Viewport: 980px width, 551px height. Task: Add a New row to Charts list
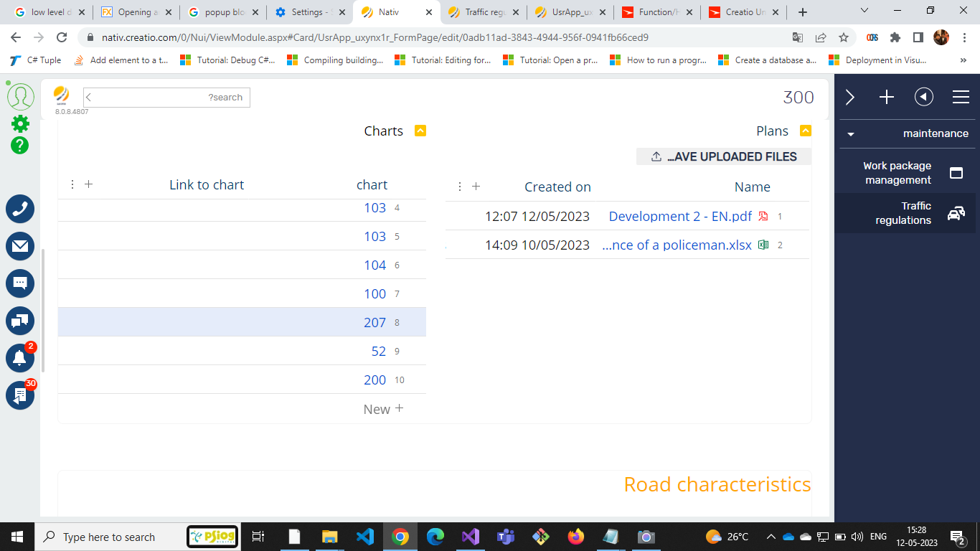pyautogui.click(x=384, y=409)
